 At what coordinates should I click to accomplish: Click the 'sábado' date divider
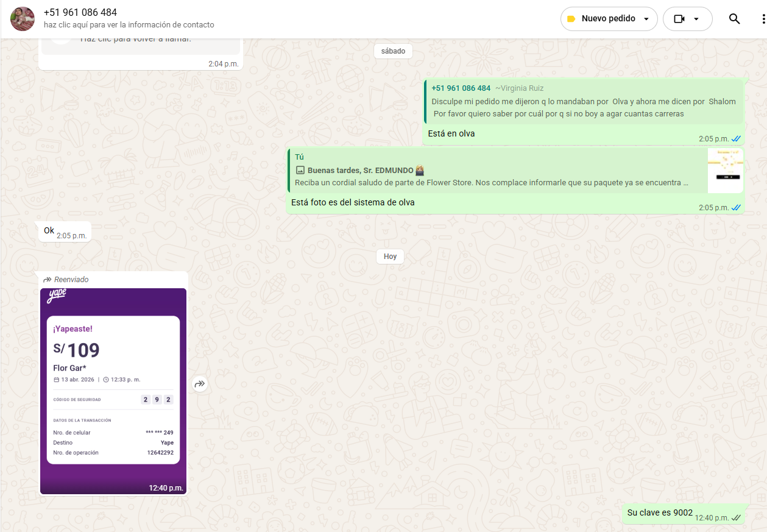(393, 51)
